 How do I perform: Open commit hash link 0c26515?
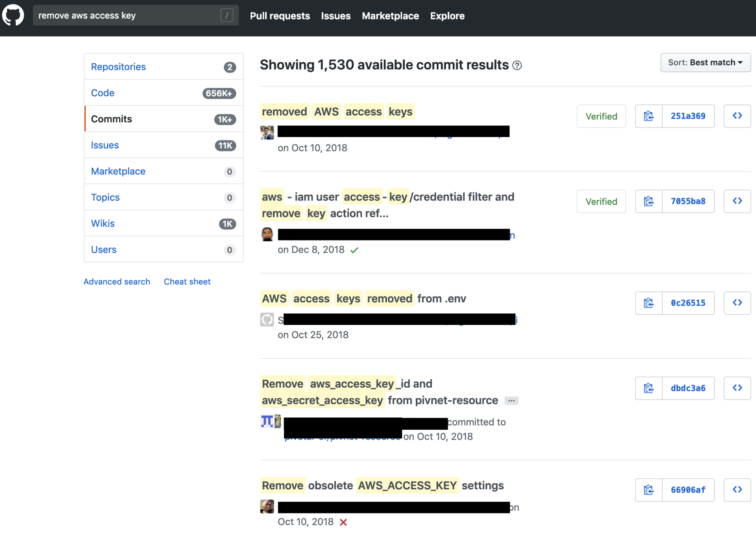point(688,303)
